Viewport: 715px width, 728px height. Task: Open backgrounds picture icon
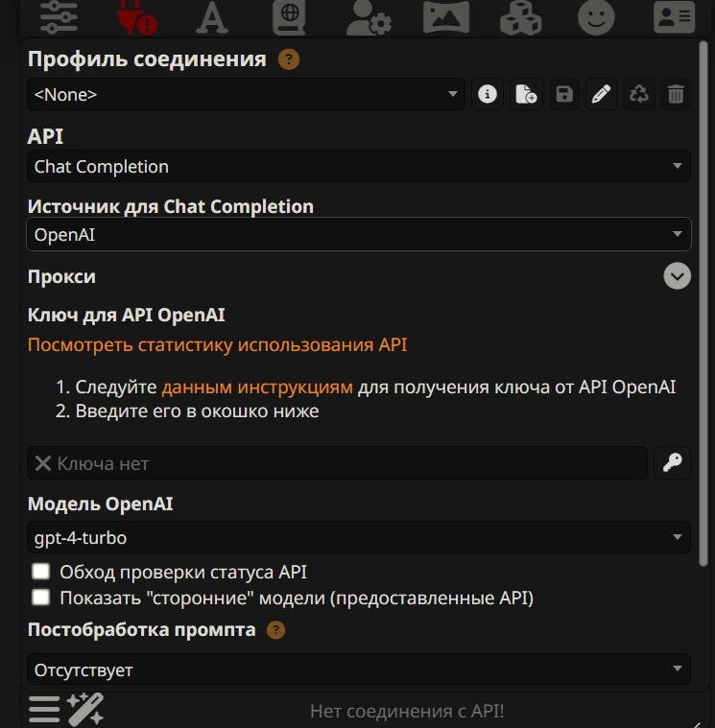(x=445, y=16)
